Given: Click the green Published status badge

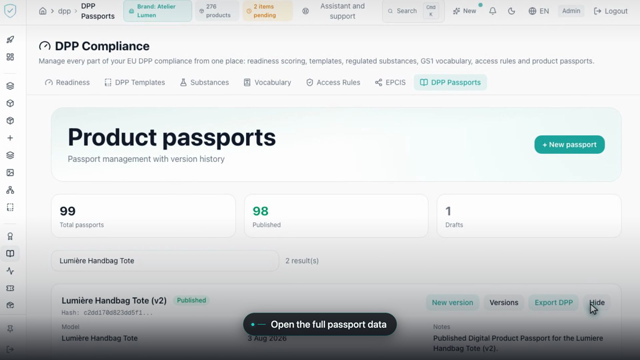Looking at the screenshot, I should click(191, 300).
